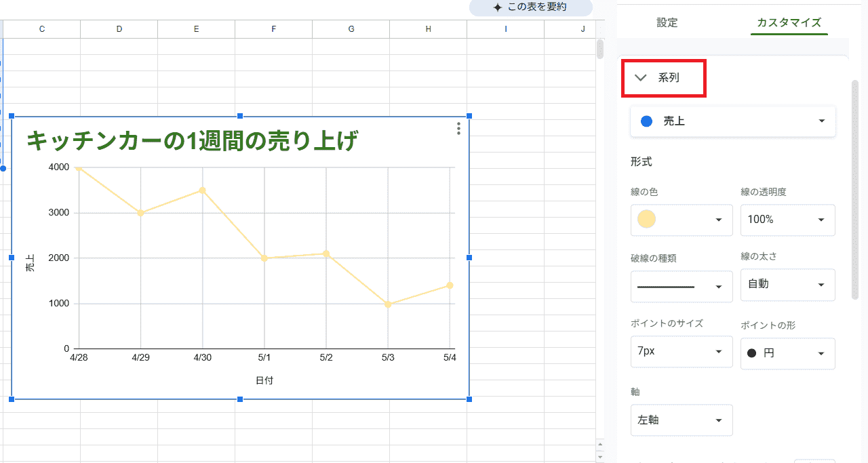Image resolution: width=868 pixels, height=463 pixels.
Task: Open the 線の色 yellow color picker
Action: (x=681, y=220)
